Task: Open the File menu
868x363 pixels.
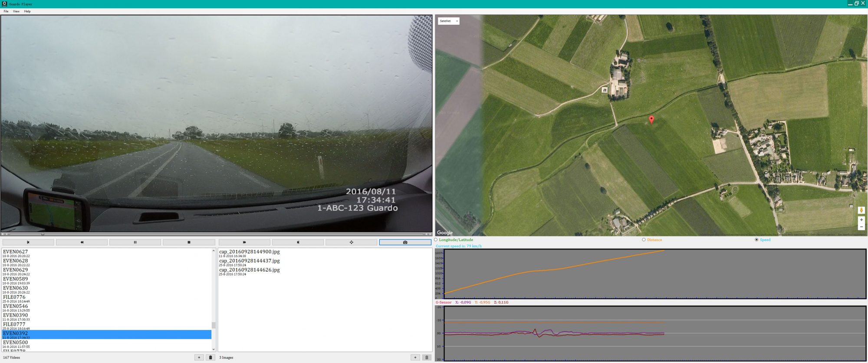Action: (x=6, y=11)
